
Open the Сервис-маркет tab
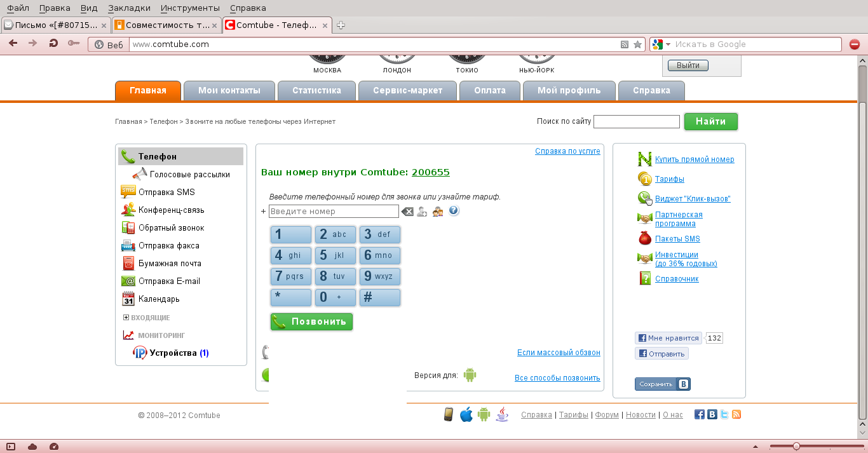tap(408, 90)
